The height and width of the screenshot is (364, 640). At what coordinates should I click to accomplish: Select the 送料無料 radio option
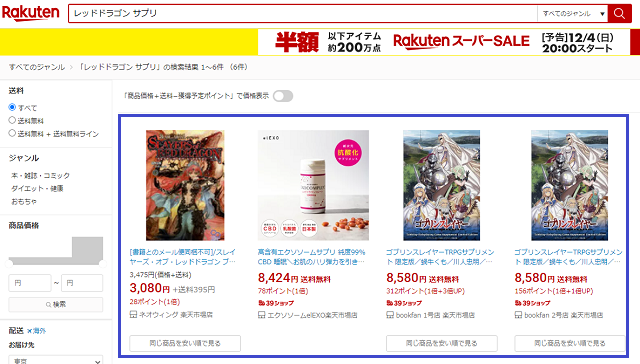(12, 120)
